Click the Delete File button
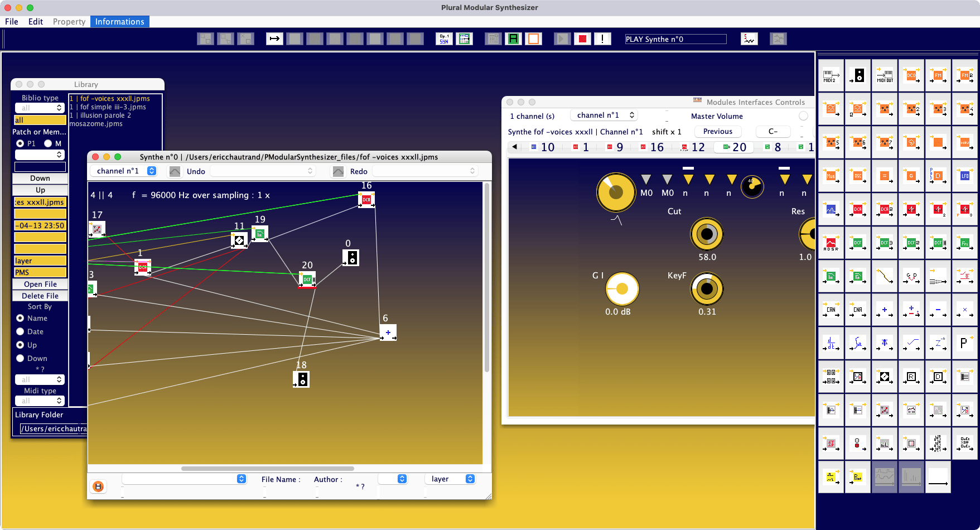Image resolution: width=980 pixels, height=530 pixels. 40,296
